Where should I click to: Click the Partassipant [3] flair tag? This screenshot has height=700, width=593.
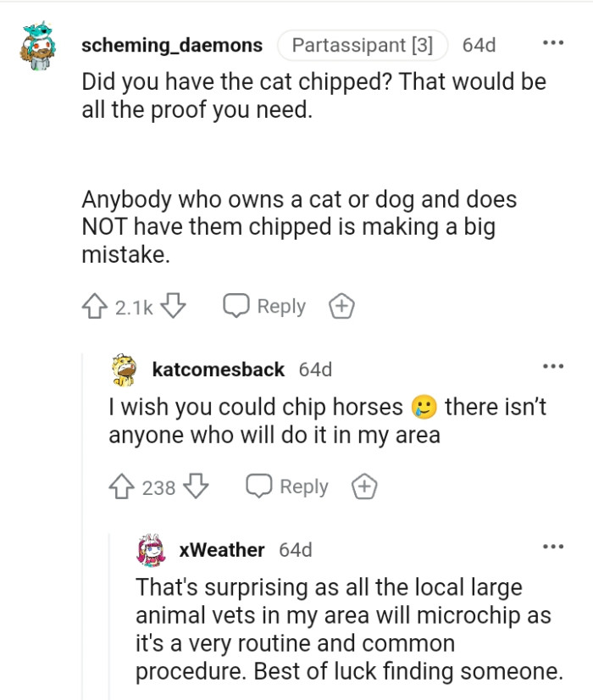(x=363, y=45)
